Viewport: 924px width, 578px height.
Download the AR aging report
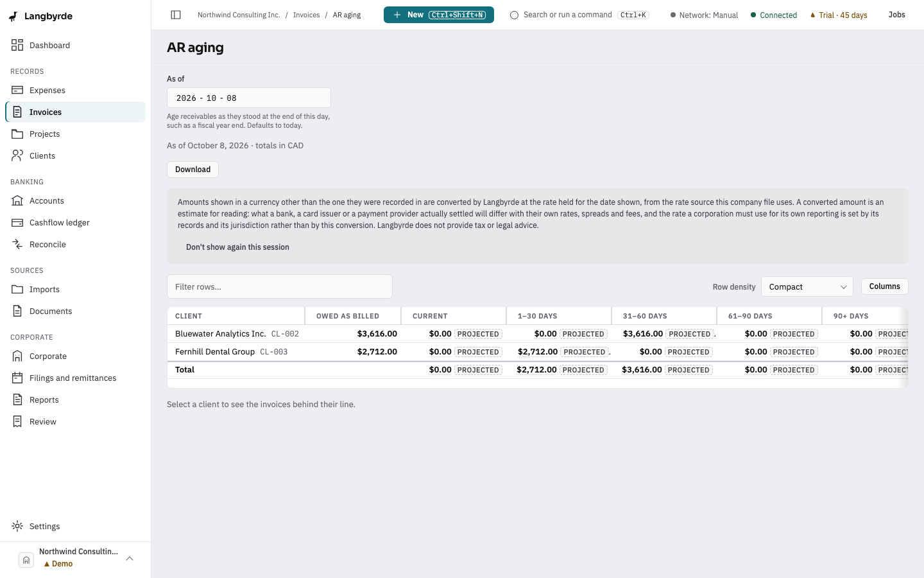point(193,170)
